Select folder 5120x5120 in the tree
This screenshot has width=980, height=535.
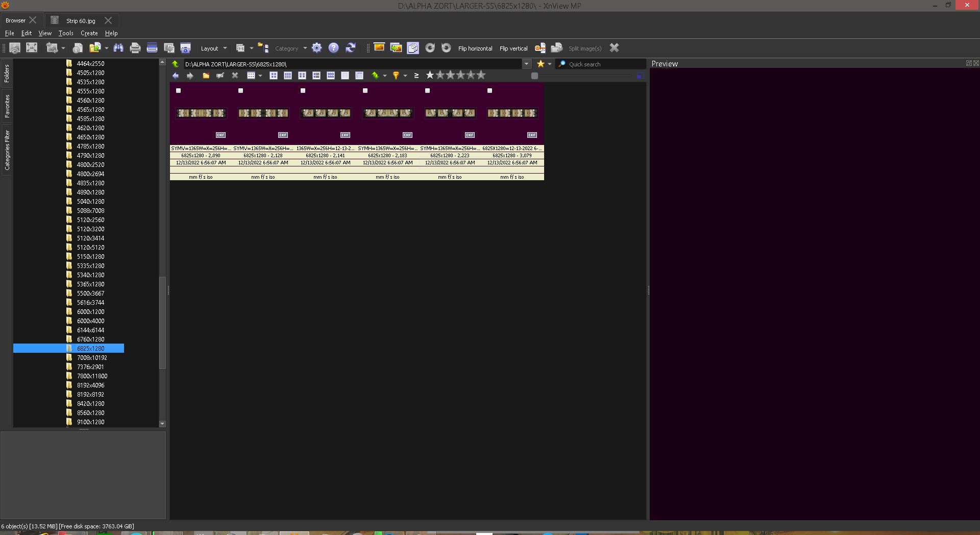pos(90,248)
